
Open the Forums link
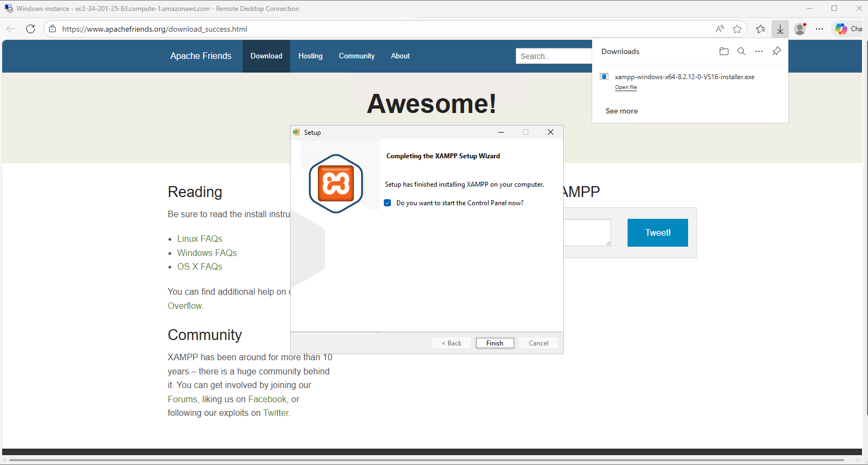click(x=182, y=399)
